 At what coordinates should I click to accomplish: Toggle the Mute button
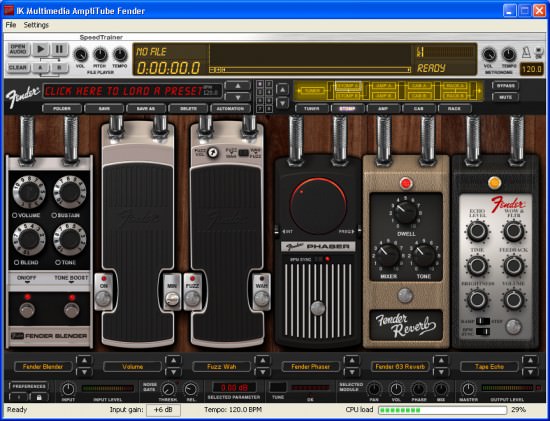[505, 97]
